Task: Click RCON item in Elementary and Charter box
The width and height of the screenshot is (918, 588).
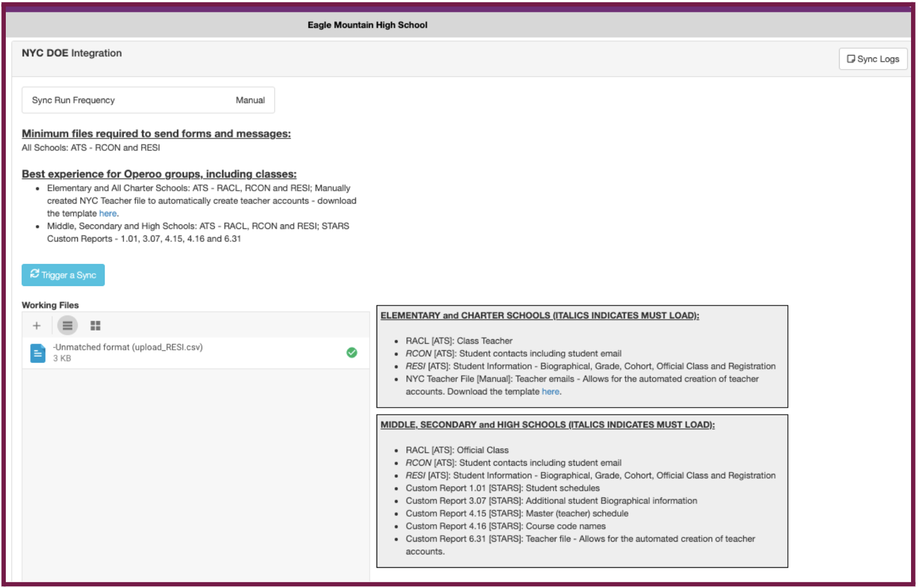Action: pos(514,354)
